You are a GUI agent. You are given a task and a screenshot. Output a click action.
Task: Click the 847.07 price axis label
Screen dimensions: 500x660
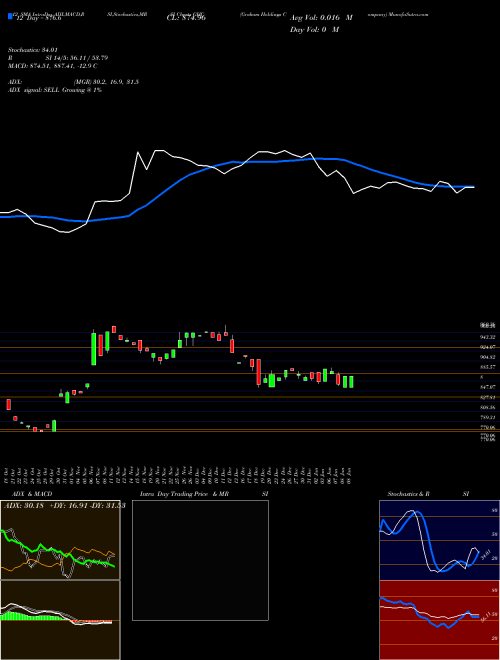pyautogui.click(x=487, y=386)
